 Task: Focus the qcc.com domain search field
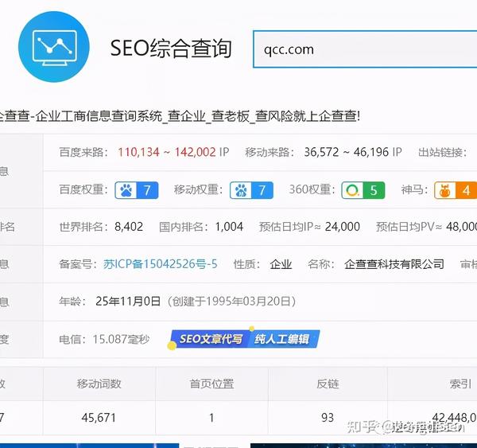tap(365, 49)
